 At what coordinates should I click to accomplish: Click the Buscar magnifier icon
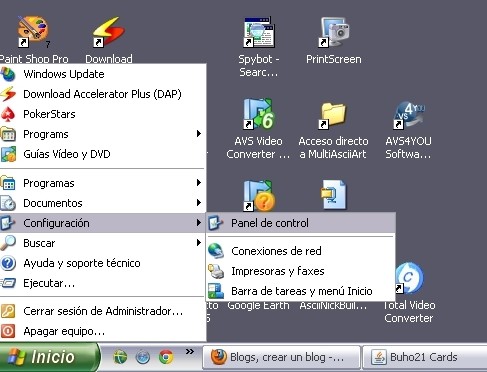(x=8, y=243)
